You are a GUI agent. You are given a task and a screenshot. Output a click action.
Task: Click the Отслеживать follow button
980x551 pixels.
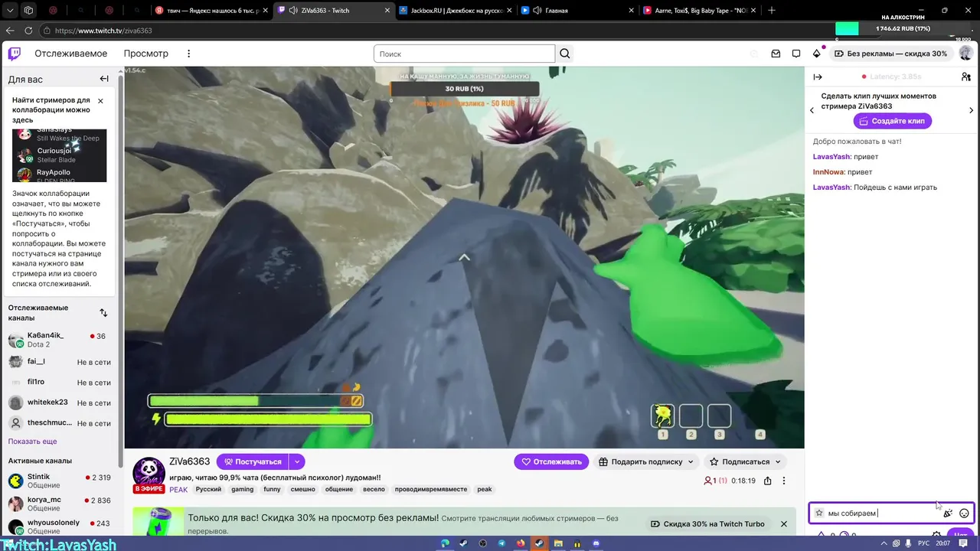click(551, 461)
